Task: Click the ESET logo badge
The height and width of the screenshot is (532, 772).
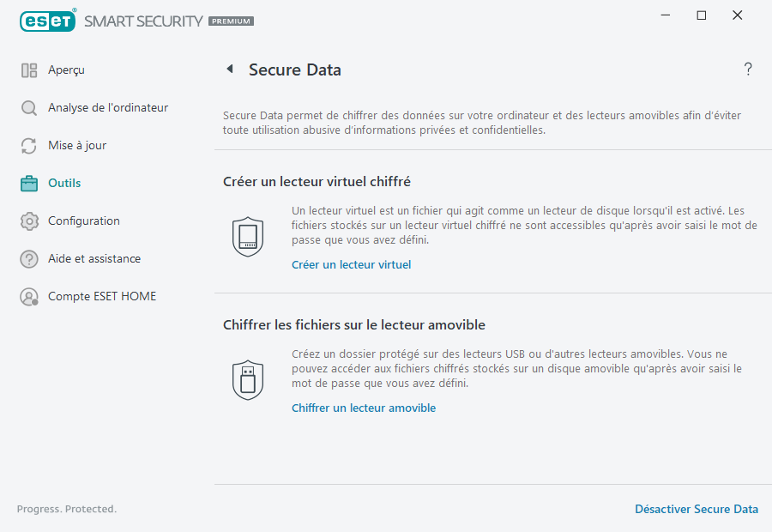Action: click(47, 21)
